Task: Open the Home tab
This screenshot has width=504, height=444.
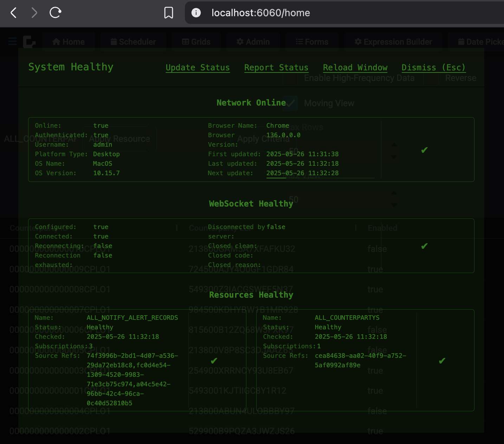Action: pyautogui.click(x=69, y=42)
